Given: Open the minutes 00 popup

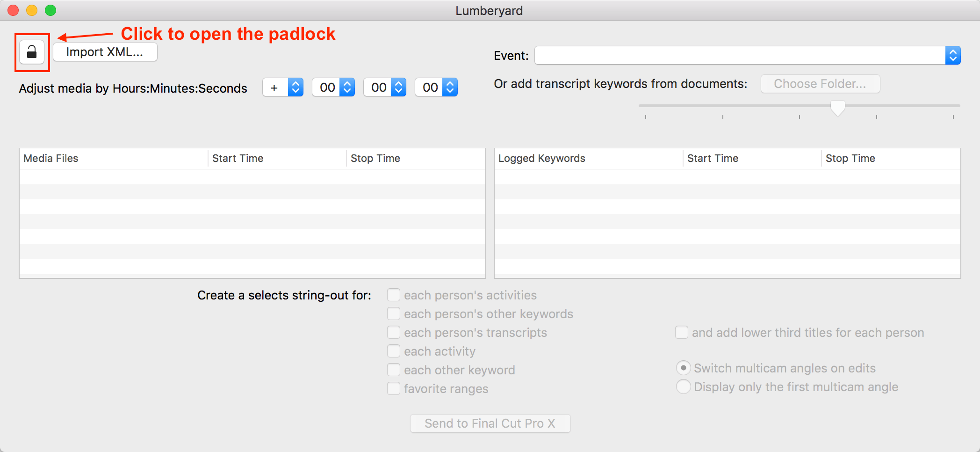Looking at the screenshot, I should (x=385, y=87).
